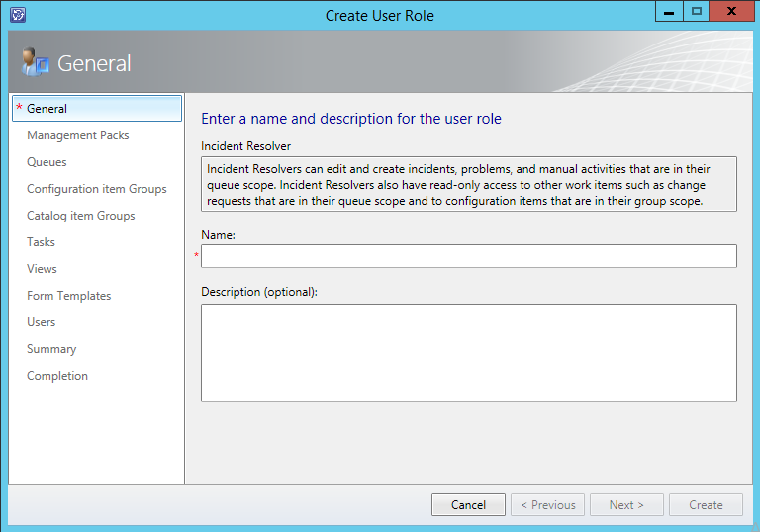The width and height of the screenshot is (760, 532).
Task: Click the Next > button
Action: [625, 505]
